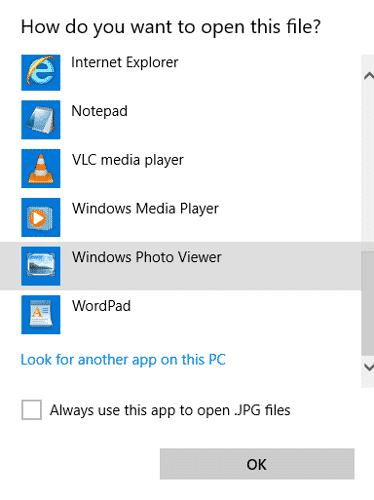Pick the VLC media player label
The image size is (374, 500).
coord(128,160)
